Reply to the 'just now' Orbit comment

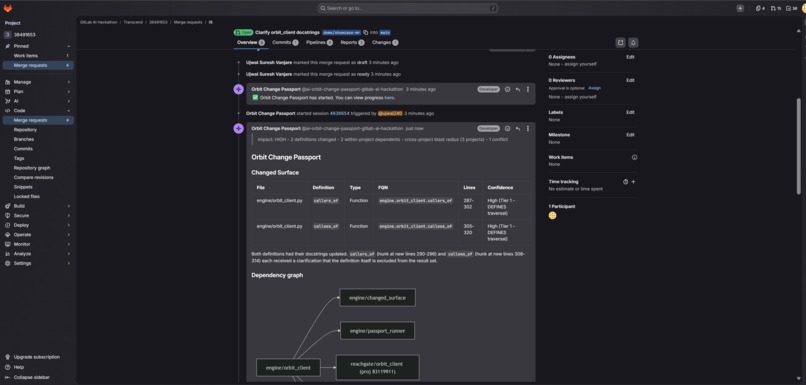(x=518, y=129)
